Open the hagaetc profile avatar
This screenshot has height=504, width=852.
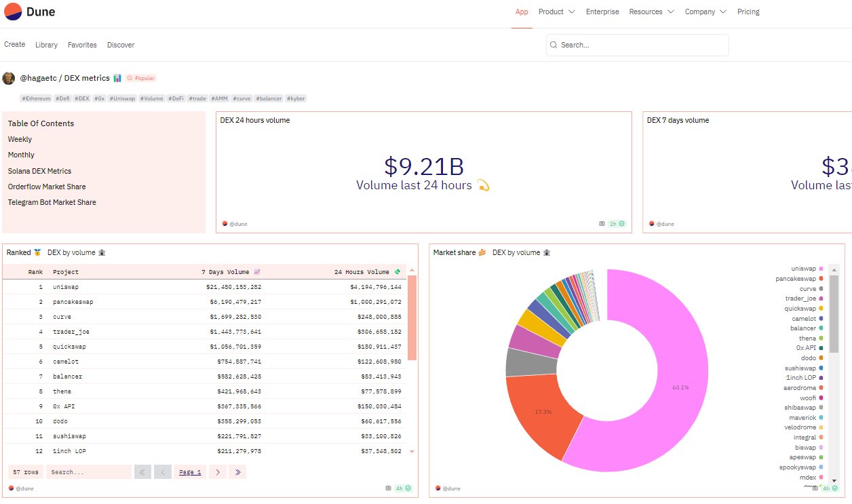pyautogui.click(x=9, y=78)
